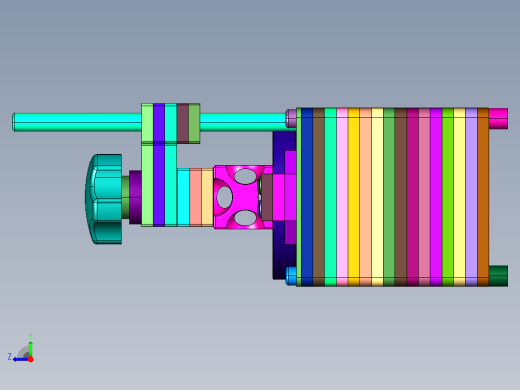520x390 pixels.
Task: Select the cyan spacer beside the bracket
Action: (183, 197)
